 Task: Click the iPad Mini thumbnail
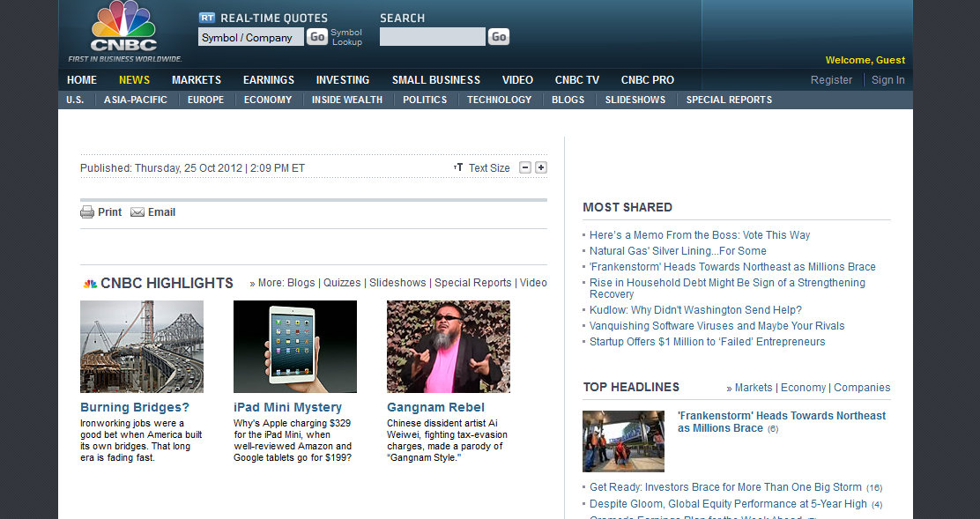295,346
